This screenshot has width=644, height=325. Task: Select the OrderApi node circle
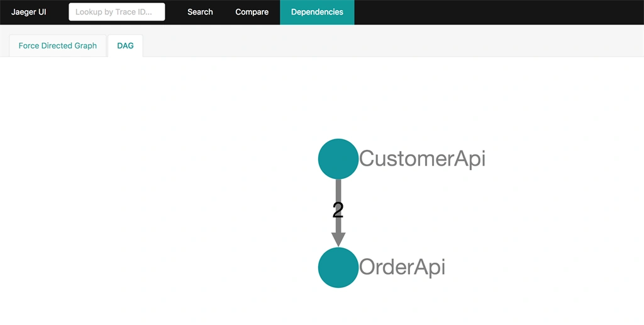(x=338, y=268)
